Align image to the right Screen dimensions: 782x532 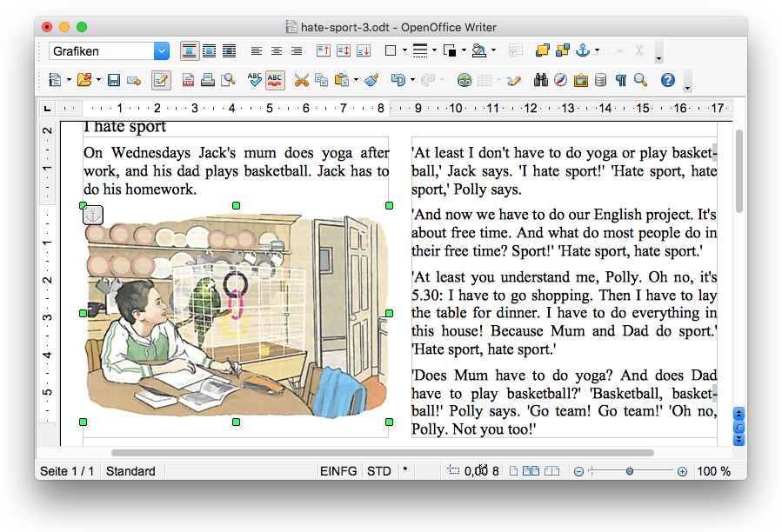tap(297, 51)
